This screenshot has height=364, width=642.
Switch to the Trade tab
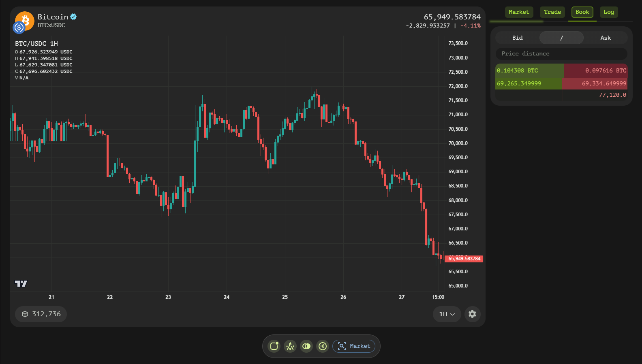(x=552, y=12)
